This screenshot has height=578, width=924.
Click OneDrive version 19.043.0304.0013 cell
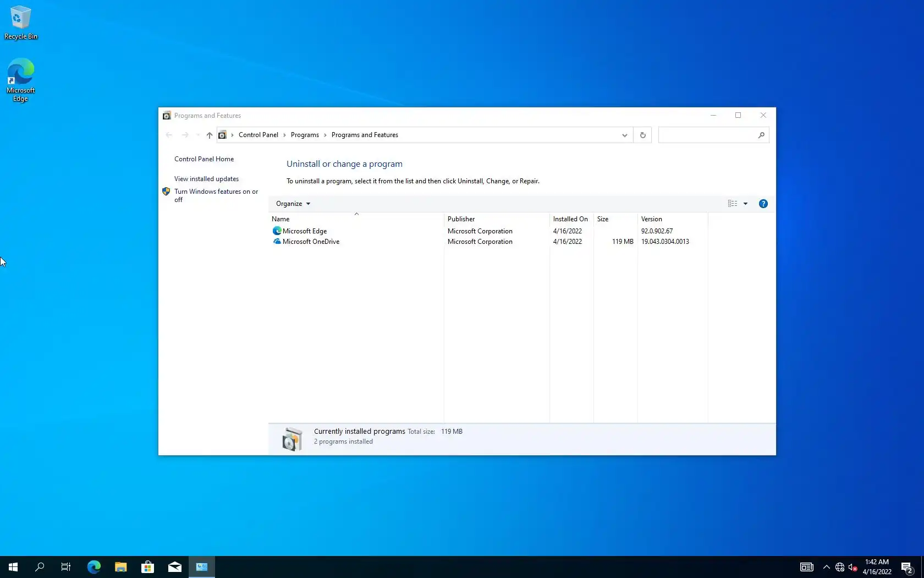pyautogui.click(x=665, y=242)
